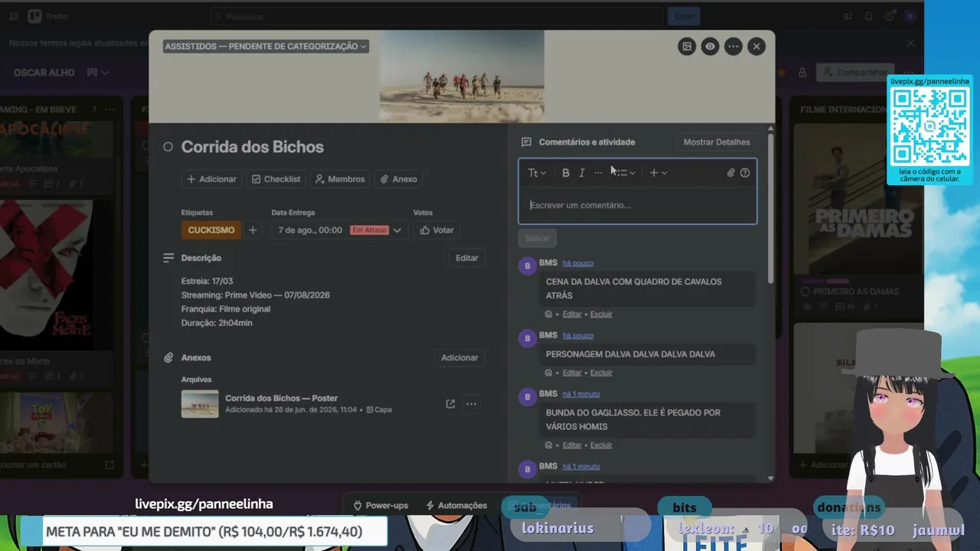Image resolution: width=980 pixels, height=551 pixels.
Task: Click BMS avatar on CENA DA DALVA comment
Action: [x=527, y=266]
